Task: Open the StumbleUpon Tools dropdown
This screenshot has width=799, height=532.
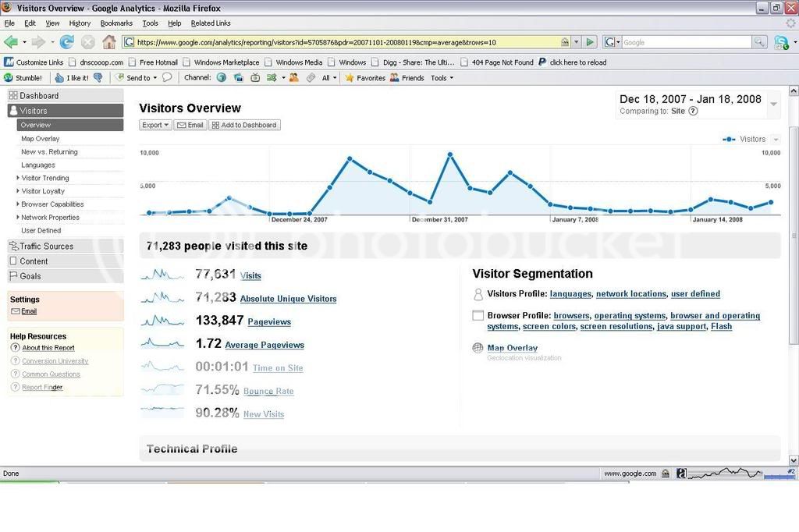Action: (x=442, y=78)
